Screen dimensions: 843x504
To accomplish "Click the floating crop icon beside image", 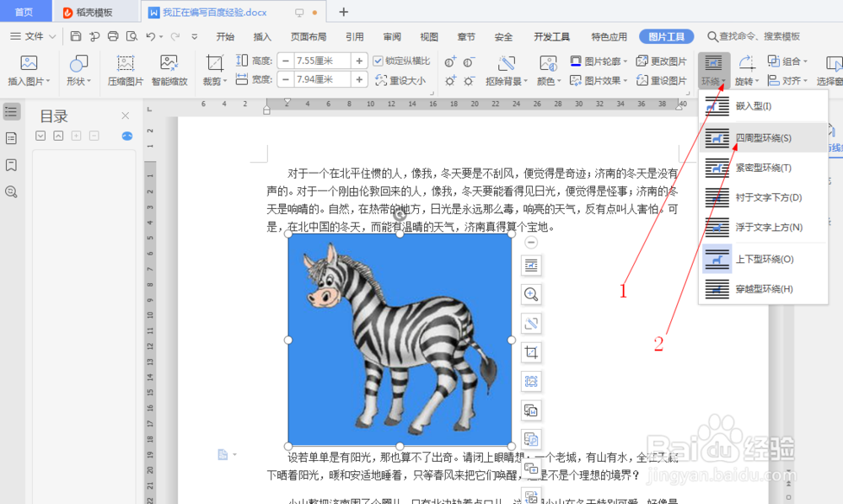I will click(531, 352).
